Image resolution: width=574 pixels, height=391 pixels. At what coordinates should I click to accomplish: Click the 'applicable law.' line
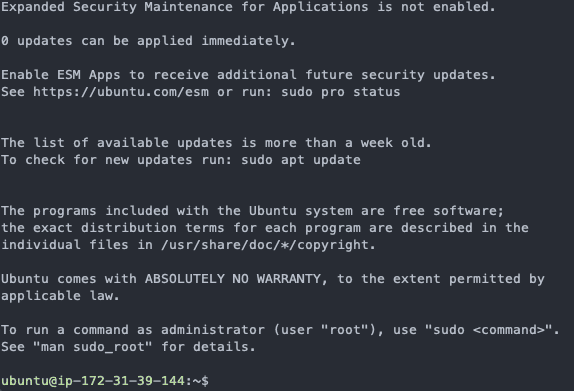tap(60, 296)
